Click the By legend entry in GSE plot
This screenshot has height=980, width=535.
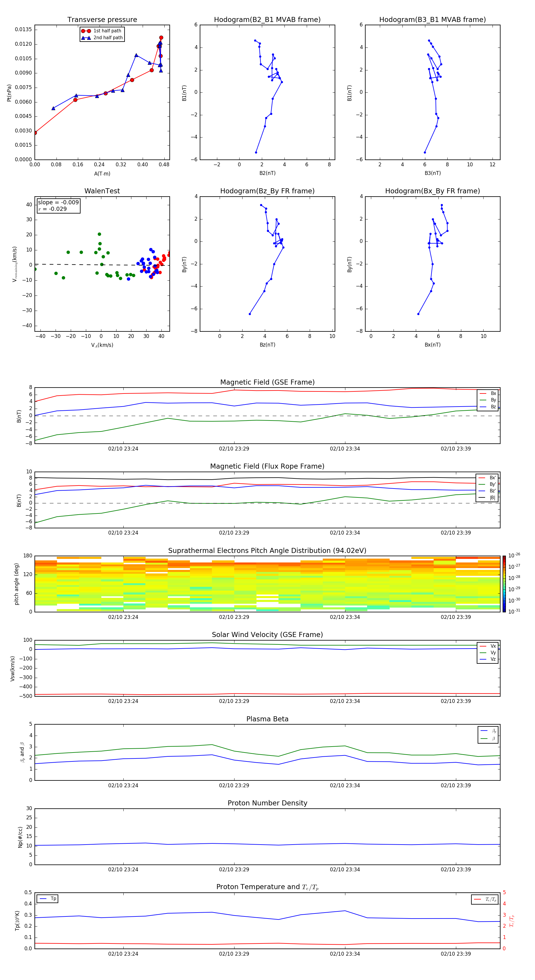(x=488, y=400)
